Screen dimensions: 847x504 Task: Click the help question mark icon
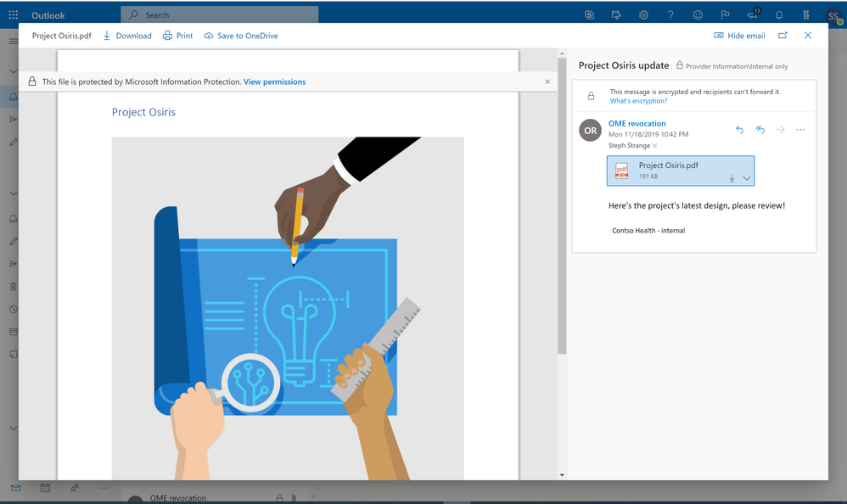pos(670,15)
